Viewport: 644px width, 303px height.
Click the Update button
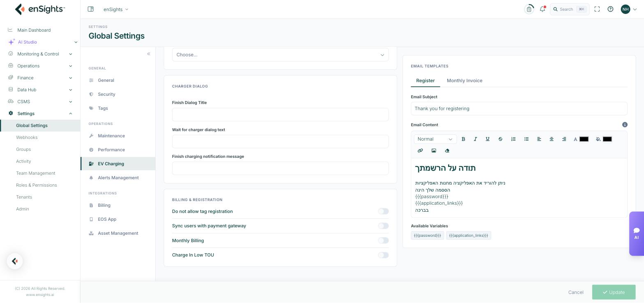614,292
